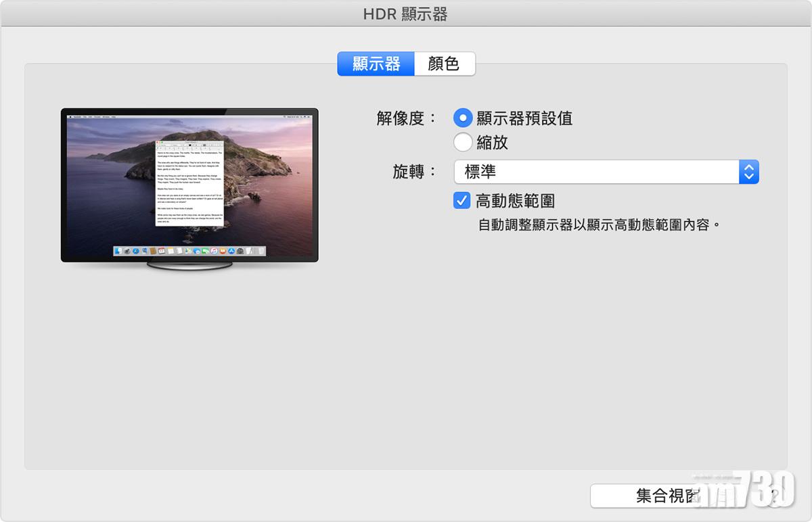
Task: Click the Apple menu in the preview's menu bar
Action: 70,116
